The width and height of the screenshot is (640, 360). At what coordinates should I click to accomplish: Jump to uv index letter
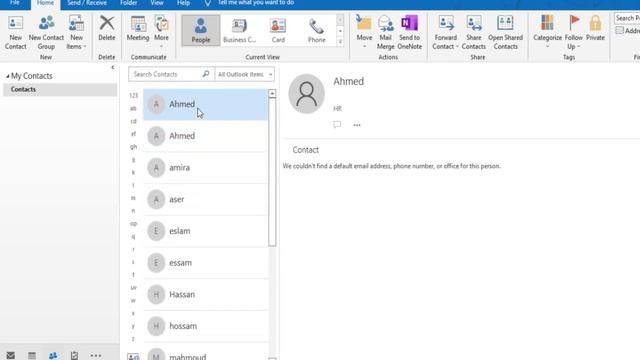tap(133, 288)
